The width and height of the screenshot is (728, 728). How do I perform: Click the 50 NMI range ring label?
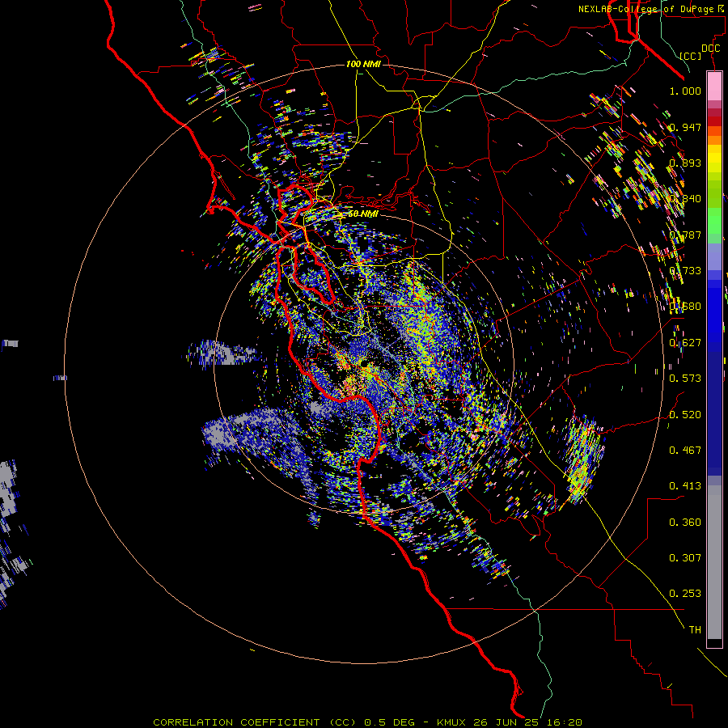(363, 214)
